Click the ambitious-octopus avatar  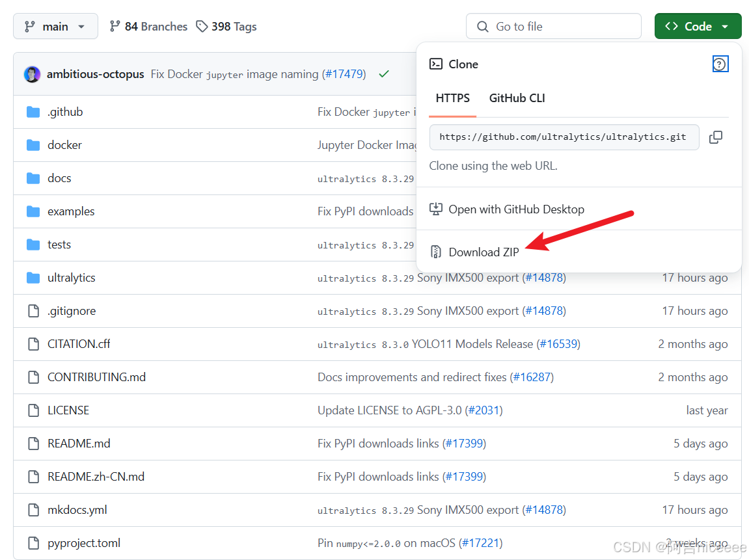pos(32,74)
